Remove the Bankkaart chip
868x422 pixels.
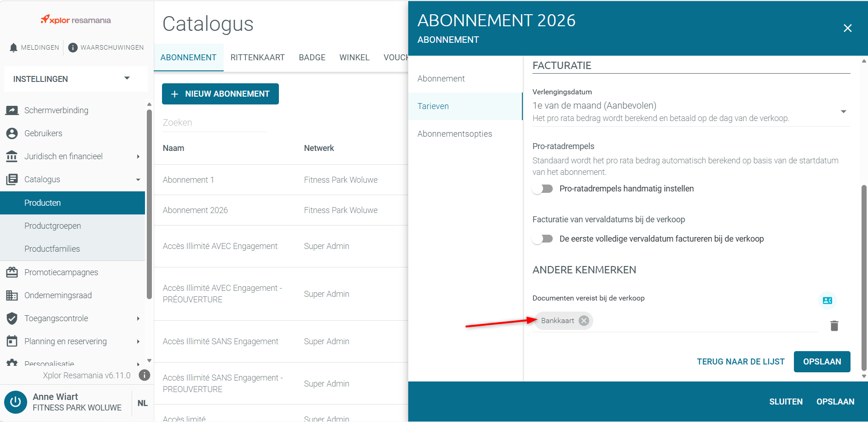coord(584,321)
